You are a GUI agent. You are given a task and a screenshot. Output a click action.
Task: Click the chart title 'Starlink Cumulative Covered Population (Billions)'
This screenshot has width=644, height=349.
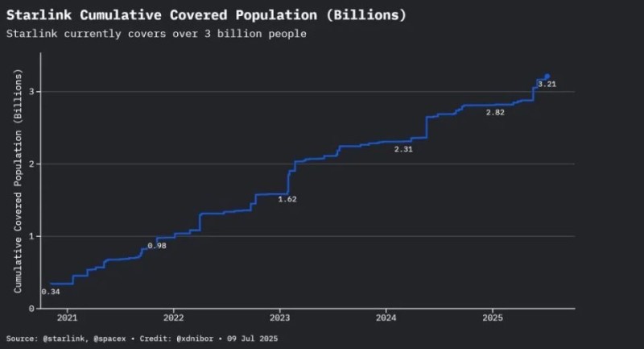(x=206, y=15)
